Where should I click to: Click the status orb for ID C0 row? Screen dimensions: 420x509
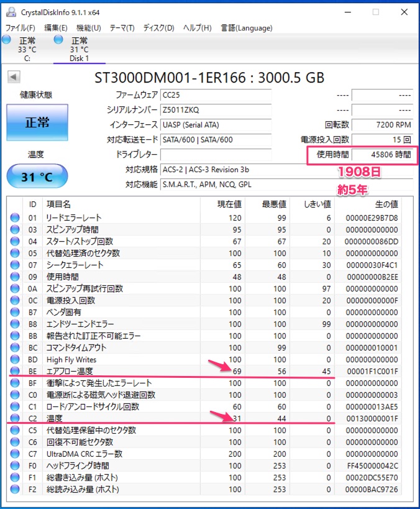tap(15, 395)
